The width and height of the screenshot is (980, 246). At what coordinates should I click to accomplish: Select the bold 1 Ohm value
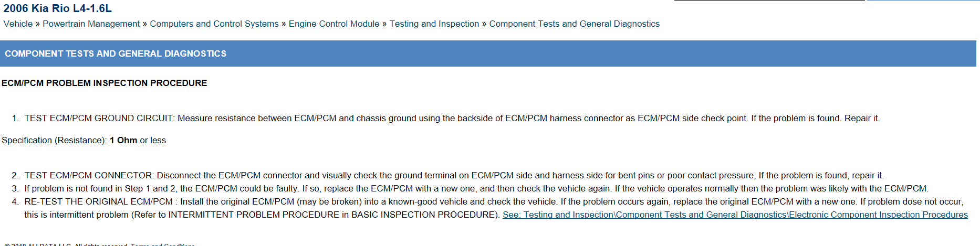(123, 141)
